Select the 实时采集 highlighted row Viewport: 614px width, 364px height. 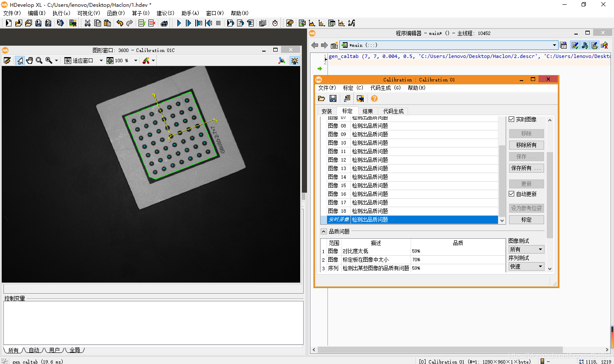[x=409, y=220]
